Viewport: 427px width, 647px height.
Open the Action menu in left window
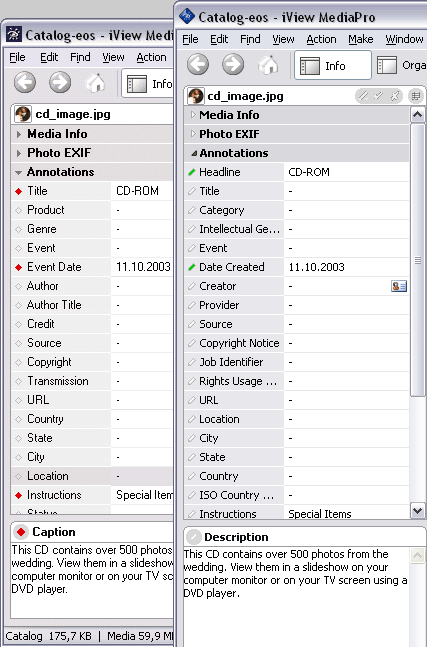point(151,57)
